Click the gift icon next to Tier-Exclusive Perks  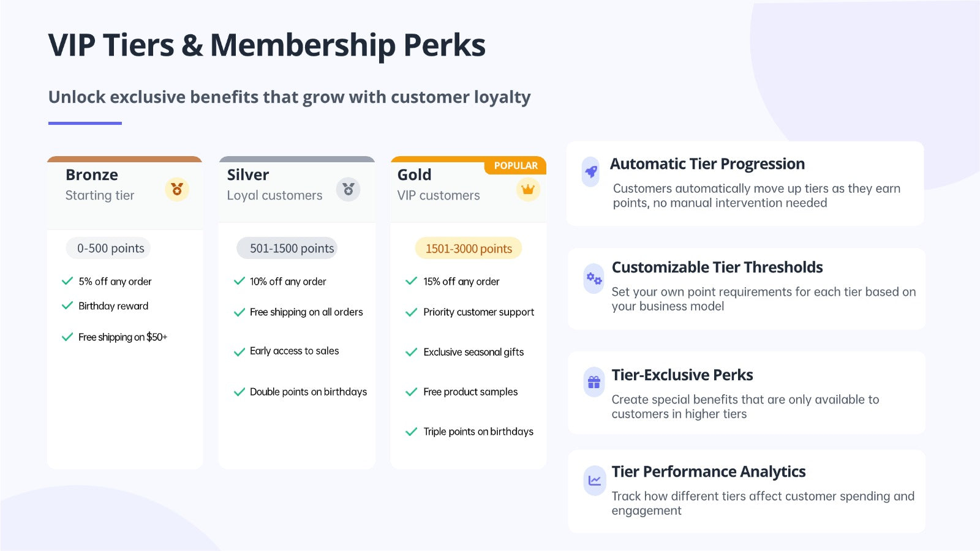point(594,383)
